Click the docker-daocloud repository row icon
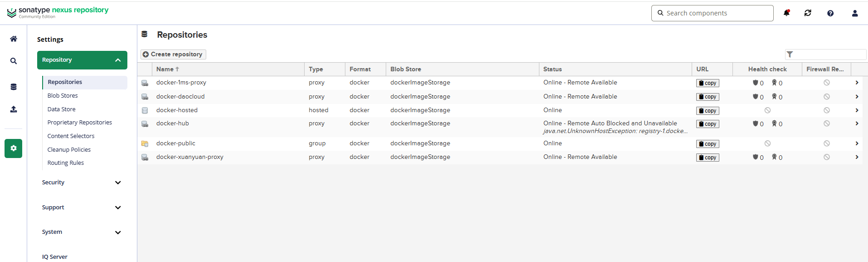The image size is (868, 262). 145,97
